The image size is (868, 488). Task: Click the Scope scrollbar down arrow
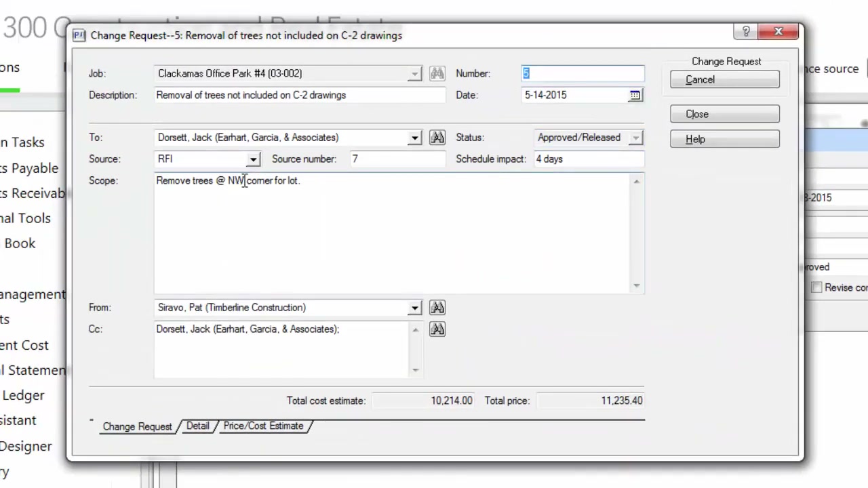pyautogui.click(x=636, y=285)
